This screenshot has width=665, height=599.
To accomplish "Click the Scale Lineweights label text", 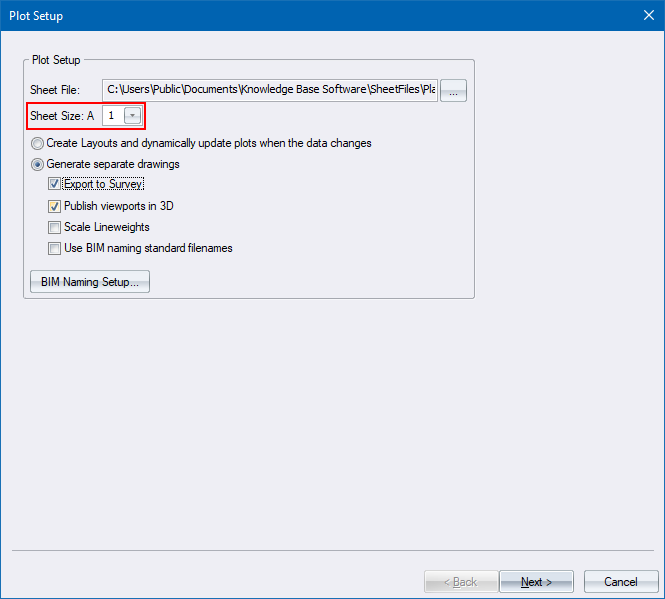I will pyautogui.click(x=107, y=227).
